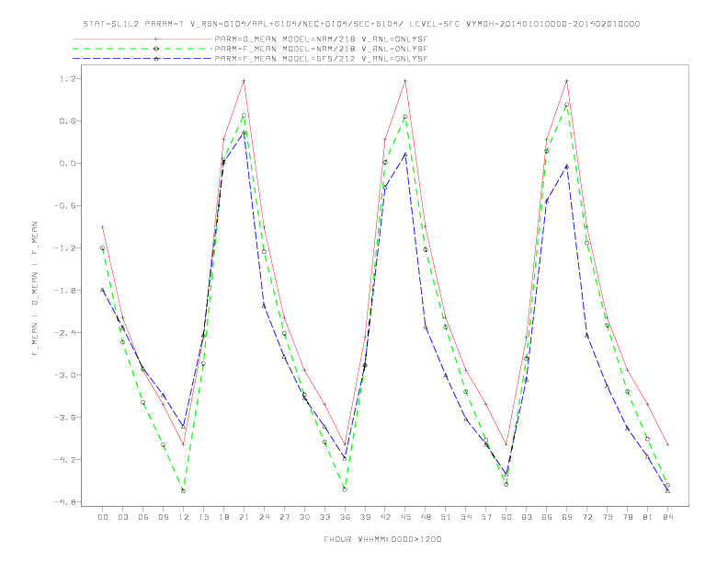The image size is (728, 563).
Task: Click forecast hour 06 on the x-axis
Action: 143,517
